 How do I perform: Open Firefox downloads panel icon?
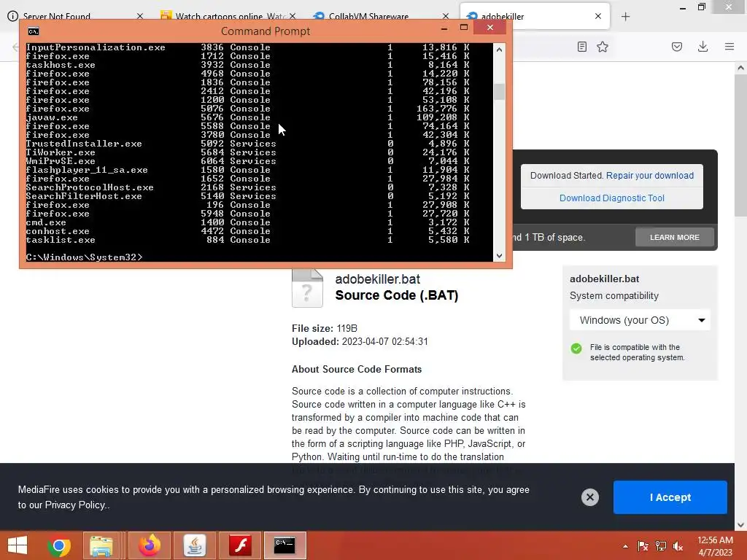(703, 47)
